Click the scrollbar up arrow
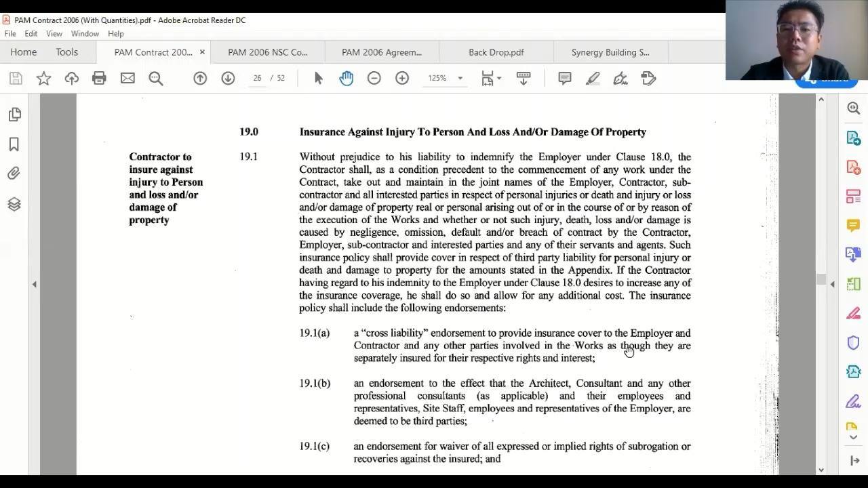This screenshot has height=488, width=868. point(821,100)
